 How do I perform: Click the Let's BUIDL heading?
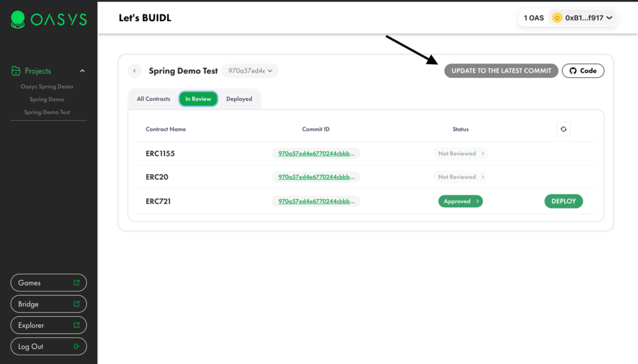click(x=145, y=18)
